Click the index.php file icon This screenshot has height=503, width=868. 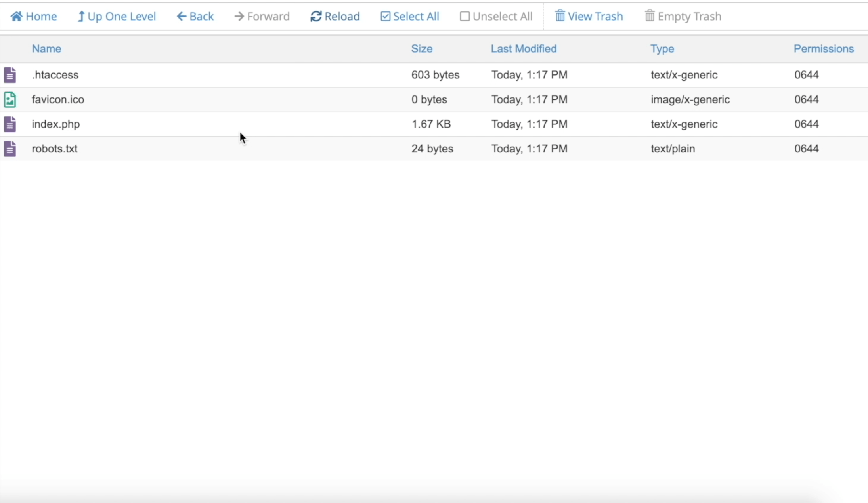(x=10, y=124)
